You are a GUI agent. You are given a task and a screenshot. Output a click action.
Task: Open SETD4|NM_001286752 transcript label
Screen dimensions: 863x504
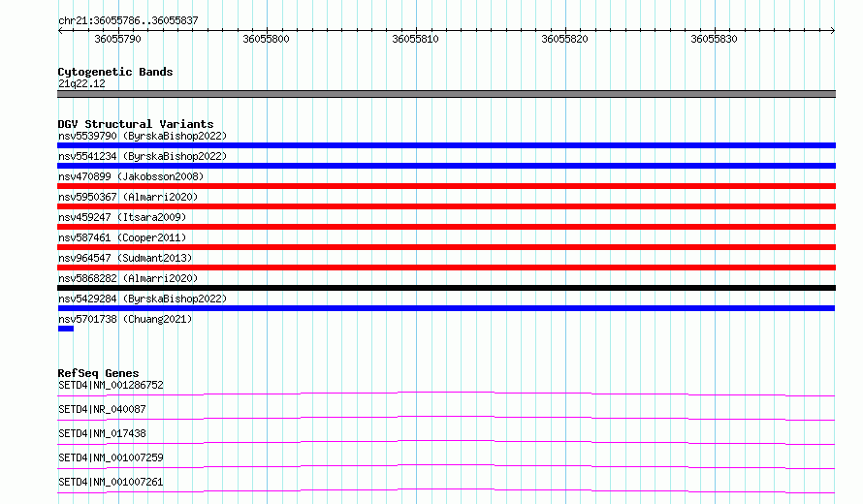pyautogui.click(x=111, y=385)
